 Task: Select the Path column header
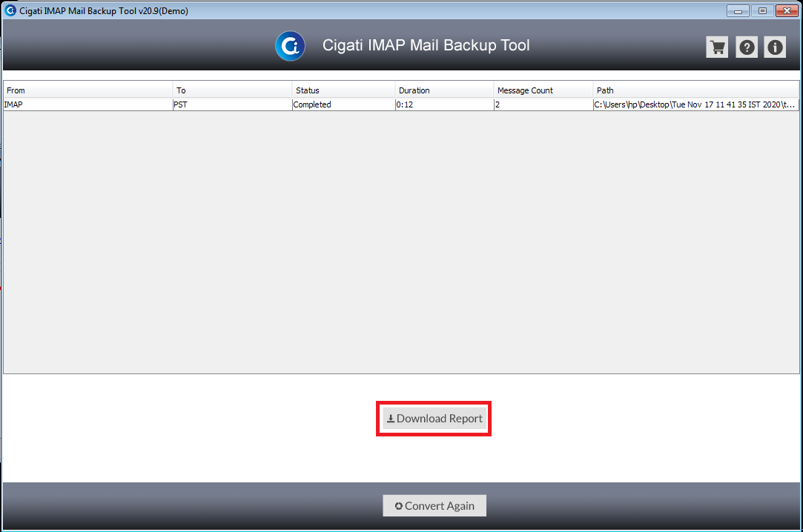click(x=696, y=90)
